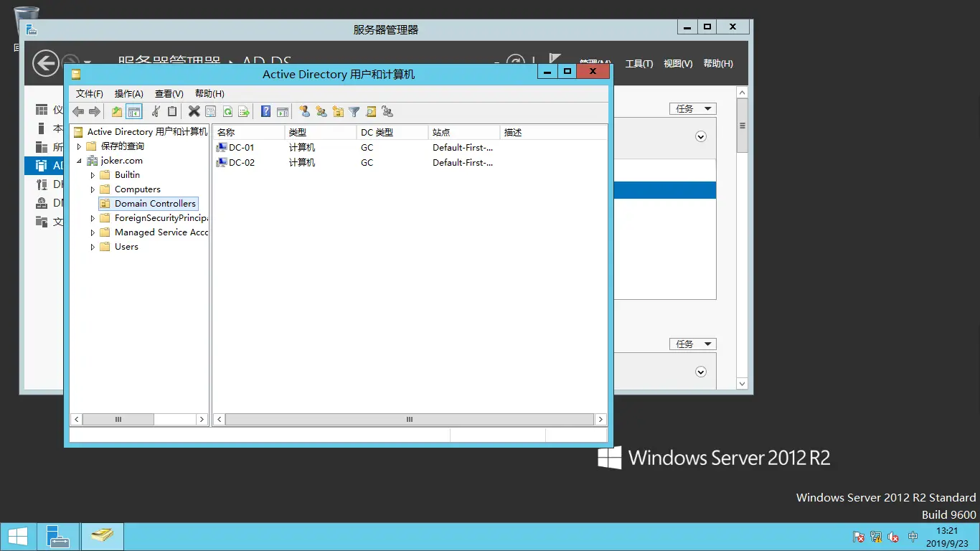Open 工具(T) menu in Server Manager
This screenshot has width=980, height=551.
point(639,64)
